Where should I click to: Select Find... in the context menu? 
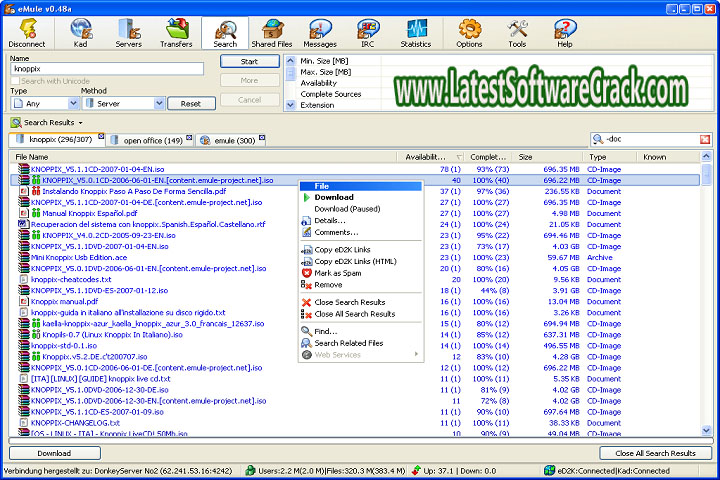pos(360,331)
